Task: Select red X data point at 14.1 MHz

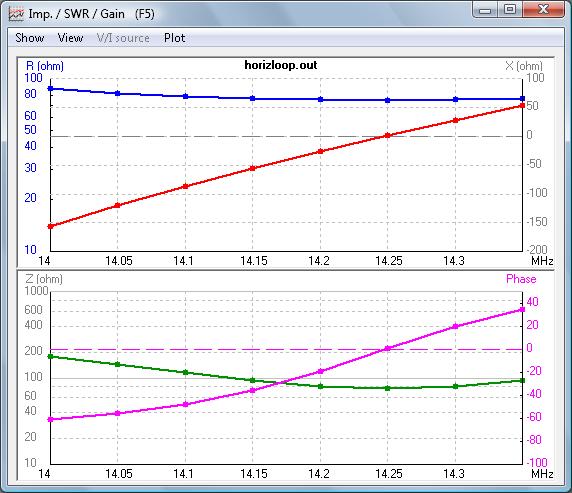Action: [x=185, y=186]
